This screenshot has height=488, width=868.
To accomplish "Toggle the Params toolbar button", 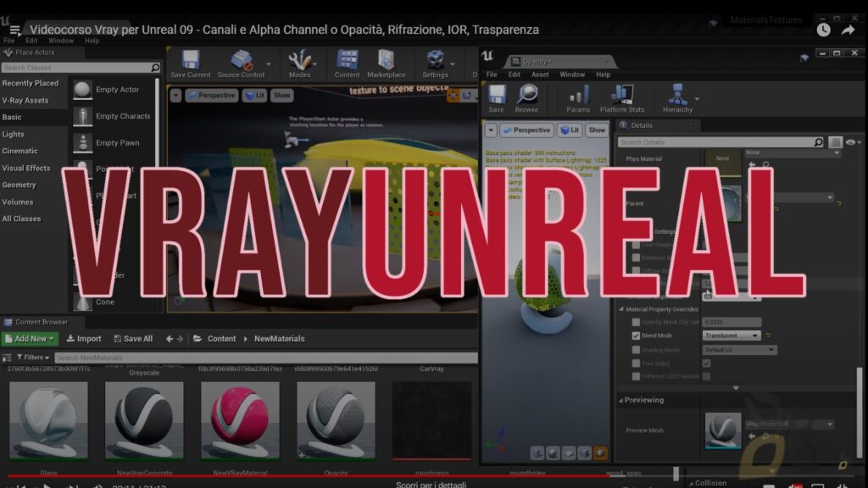I will pos(578,99).
